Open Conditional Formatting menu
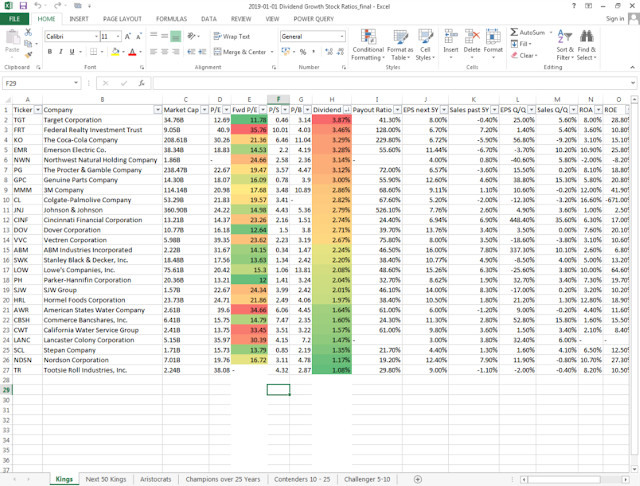This screenshot has width=640, height=486. point(368,45)
